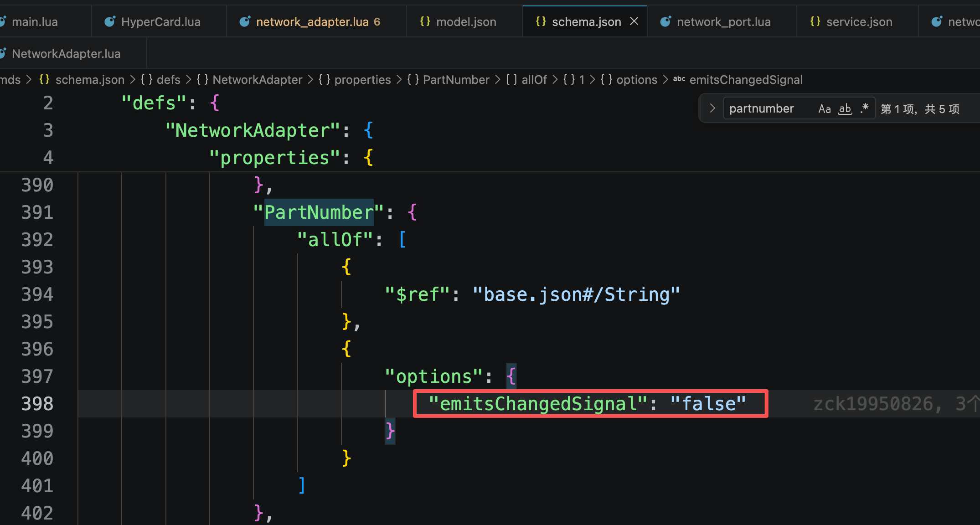Click the JSON braces icon on model.json tab

point(425,21)
